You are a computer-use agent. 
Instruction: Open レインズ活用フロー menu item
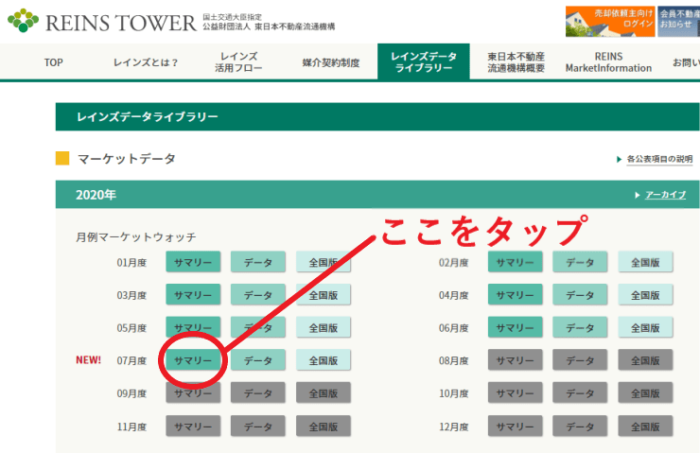coord(238,62)
